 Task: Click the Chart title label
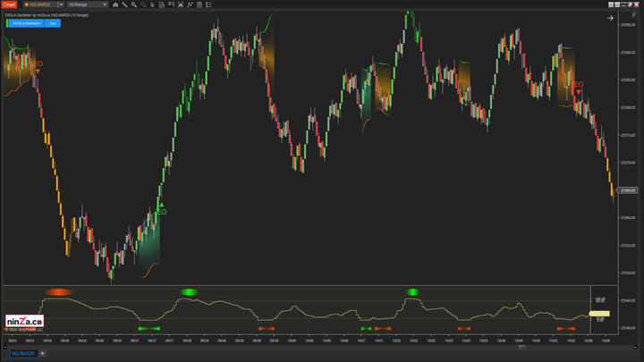(x=9, y=4)
